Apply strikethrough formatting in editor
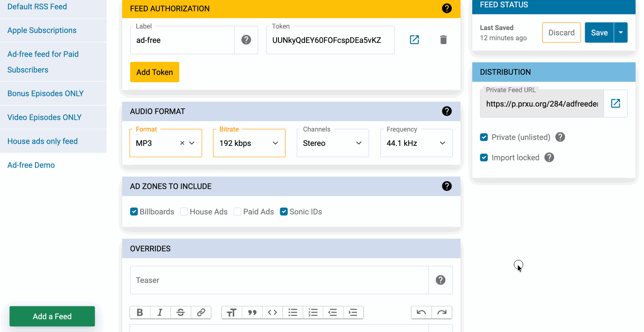Screen dimensions: 644x332 point(181,313)
